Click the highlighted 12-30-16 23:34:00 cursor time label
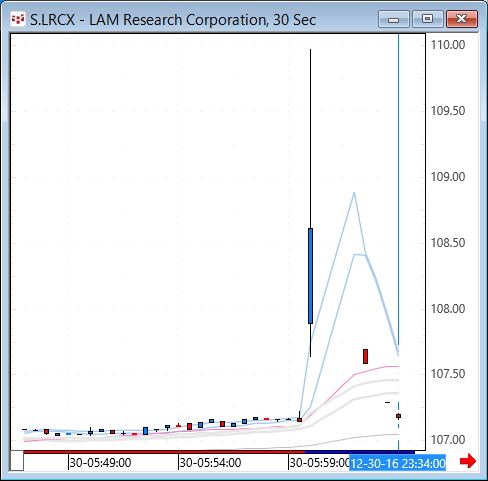488x481 pixels. tap(397, 463)
